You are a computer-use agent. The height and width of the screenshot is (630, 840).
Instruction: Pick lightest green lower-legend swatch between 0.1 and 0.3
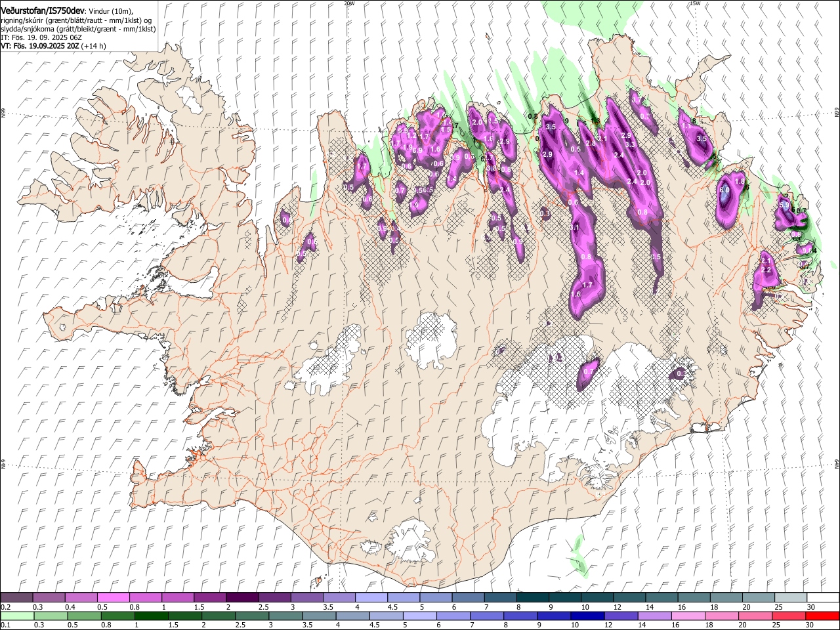pyautogui.click(x=17, y=616)
